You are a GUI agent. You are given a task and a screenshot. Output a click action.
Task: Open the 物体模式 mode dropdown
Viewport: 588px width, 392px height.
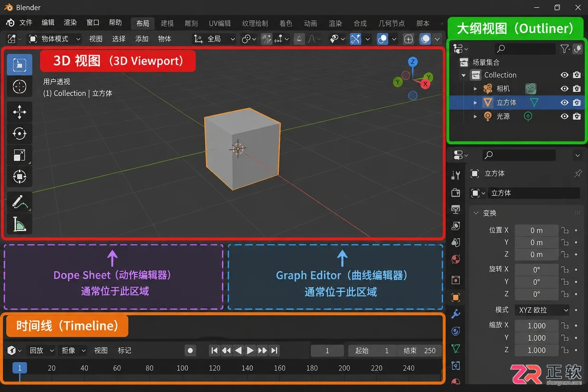tap(55, 39)
